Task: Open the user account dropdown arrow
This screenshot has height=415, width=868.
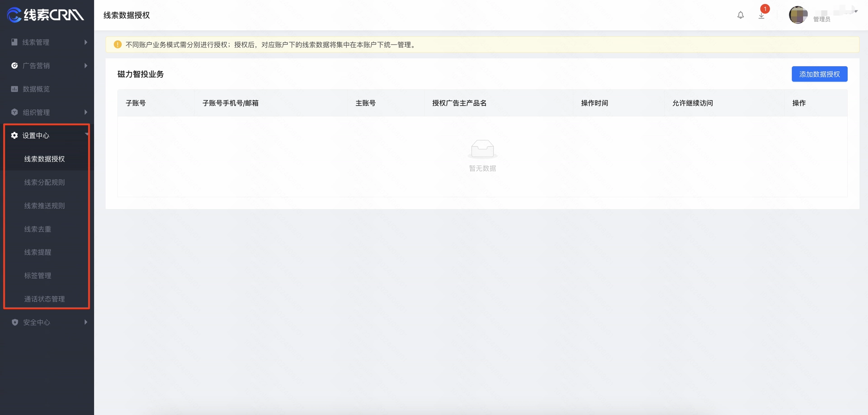Action: pyautogui.click(x=856, y=11)
